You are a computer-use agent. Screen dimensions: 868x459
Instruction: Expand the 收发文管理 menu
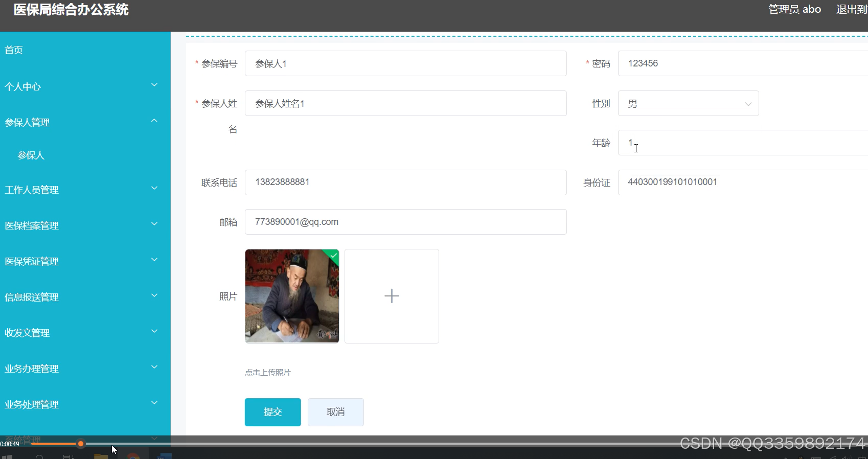[x=85, y=333]
